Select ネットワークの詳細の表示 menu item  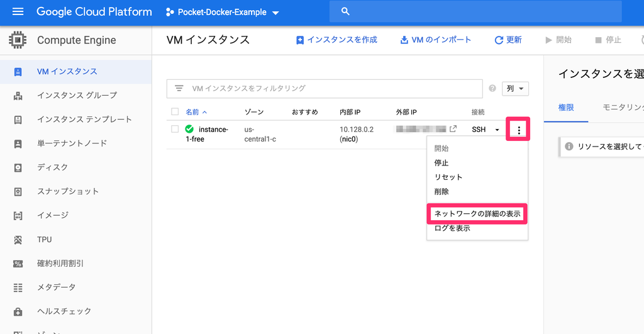pos(477,214)
